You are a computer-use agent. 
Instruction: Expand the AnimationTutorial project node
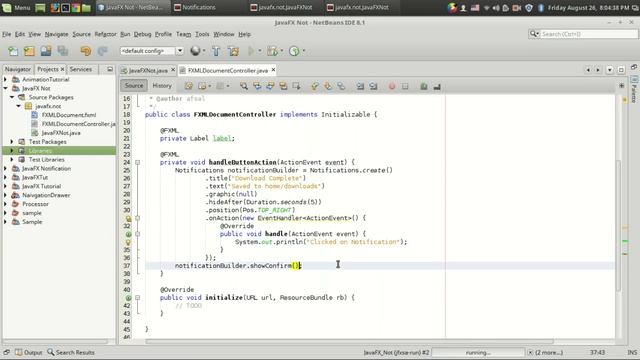tap(5, 79)
